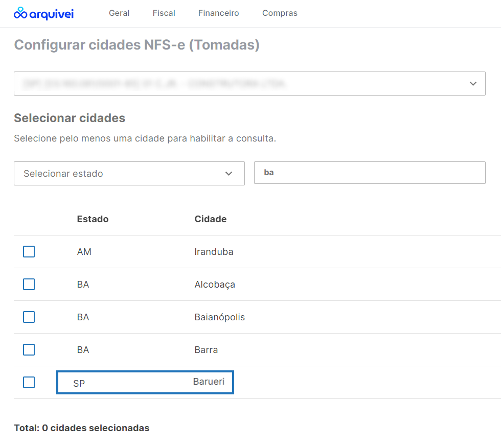
Task: Open the Fiscal menu
Action: click(164, 13)
